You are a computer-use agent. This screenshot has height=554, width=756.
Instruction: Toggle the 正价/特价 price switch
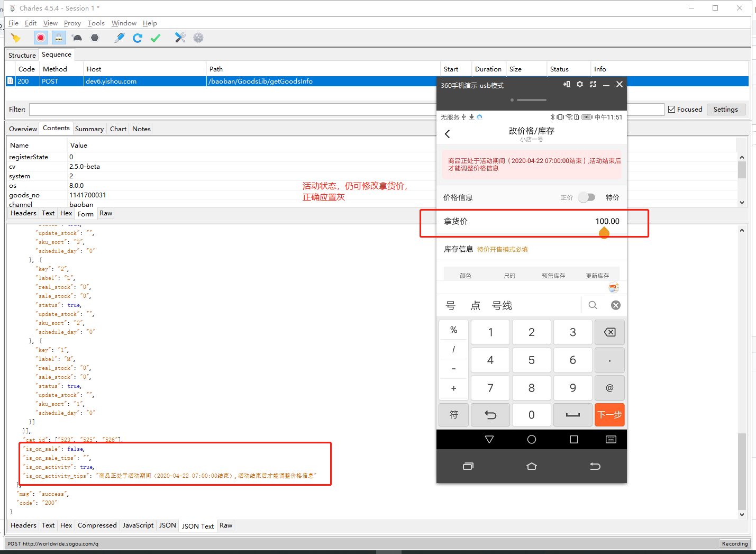(587, 197)
